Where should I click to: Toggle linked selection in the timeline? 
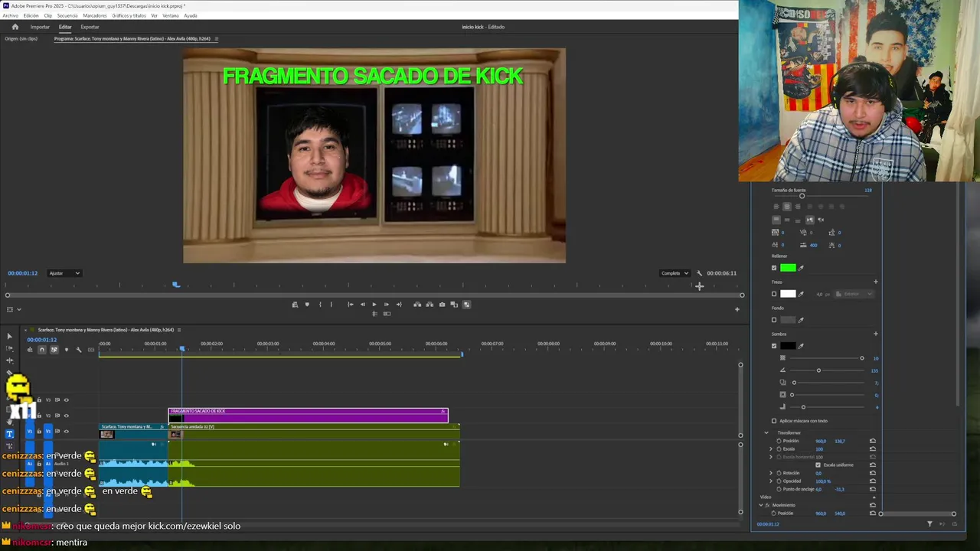pos(54,350)
